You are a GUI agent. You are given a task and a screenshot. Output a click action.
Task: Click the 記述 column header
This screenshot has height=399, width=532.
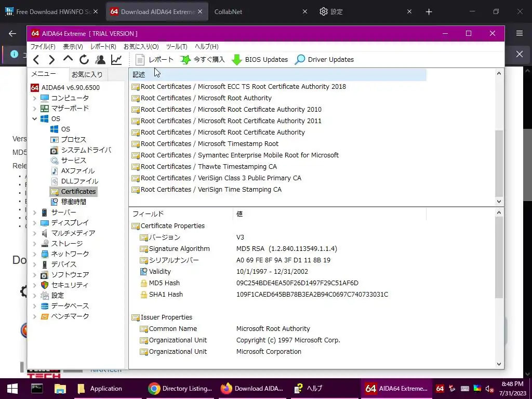pos(277,75)
